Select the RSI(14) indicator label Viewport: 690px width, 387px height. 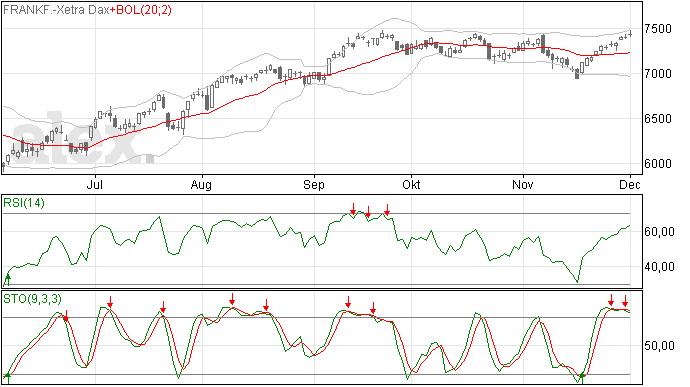(x=24, y=203)
